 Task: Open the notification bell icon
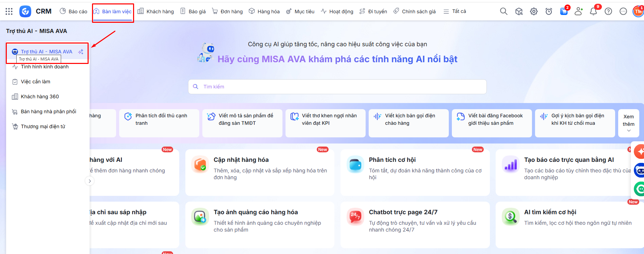tap(593, 12)
